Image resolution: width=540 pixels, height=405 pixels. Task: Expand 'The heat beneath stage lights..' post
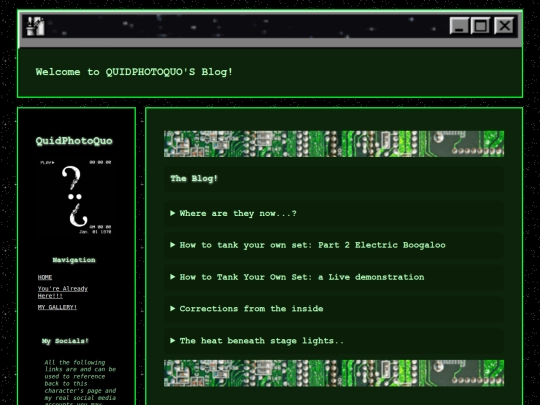(x=334, y=341)
